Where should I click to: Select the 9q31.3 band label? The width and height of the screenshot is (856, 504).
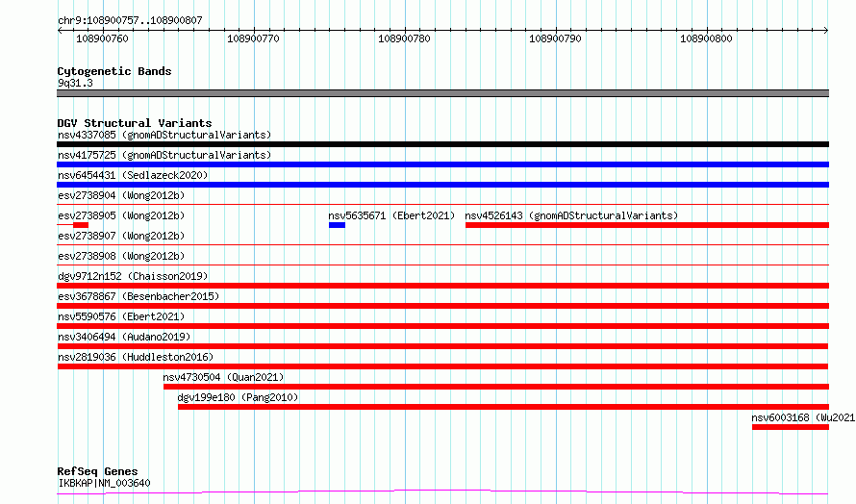(75, 83)
